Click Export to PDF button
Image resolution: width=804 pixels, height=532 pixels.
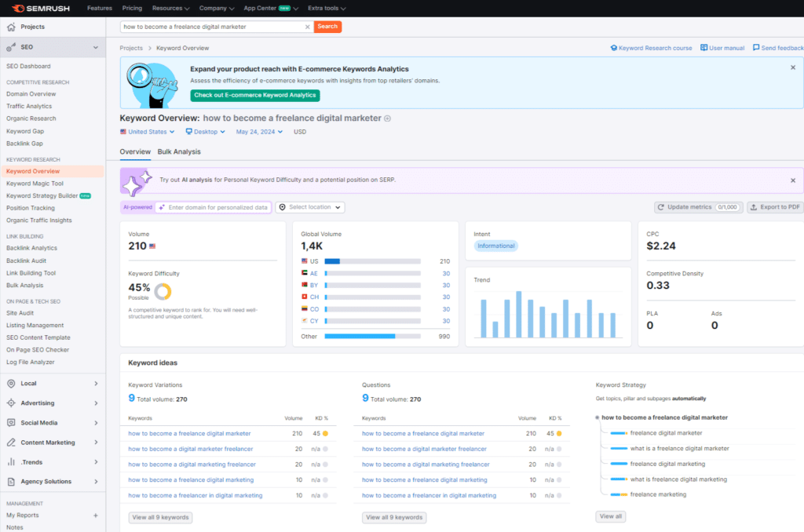(775, 207)
